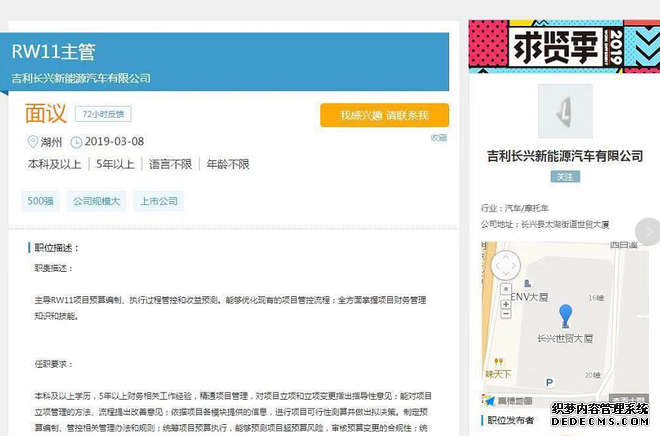Click the 年龄不限 text
This screenshot has width=660, height=436.
(x=228, y=164)
